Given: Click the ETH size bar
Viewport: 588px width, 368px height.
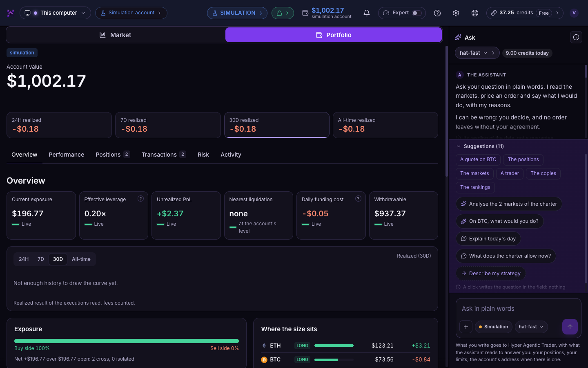Looking at the screenshot, I should [x=334, y=346].
